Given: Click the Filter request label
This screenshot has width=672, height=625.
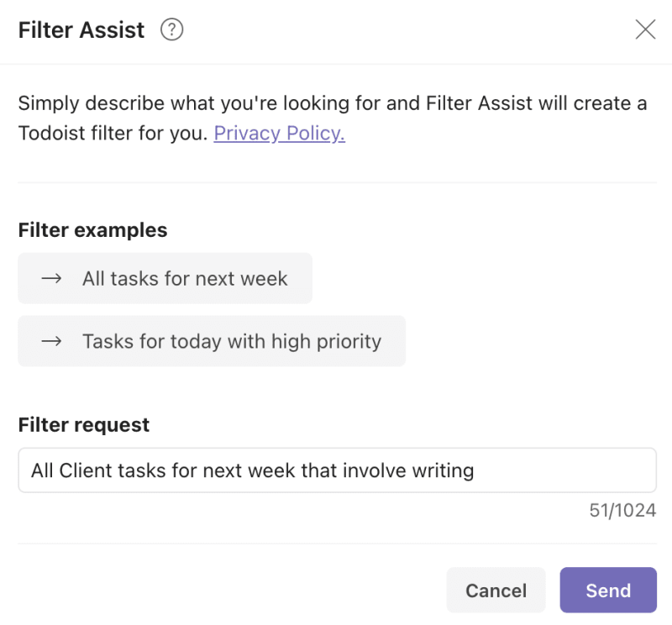Looking at the screenshot, I should (84, 424).
